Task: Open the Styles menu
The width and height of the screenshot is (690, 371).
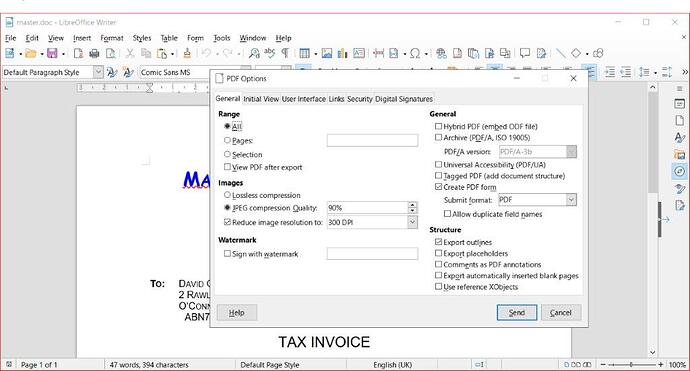Action: pos(142,38)
